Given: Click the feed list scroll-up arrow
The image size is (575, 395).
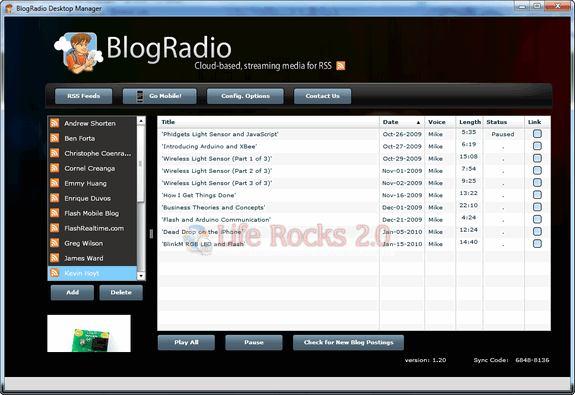Looking at the screenshot, I should [x=141, y=121].
